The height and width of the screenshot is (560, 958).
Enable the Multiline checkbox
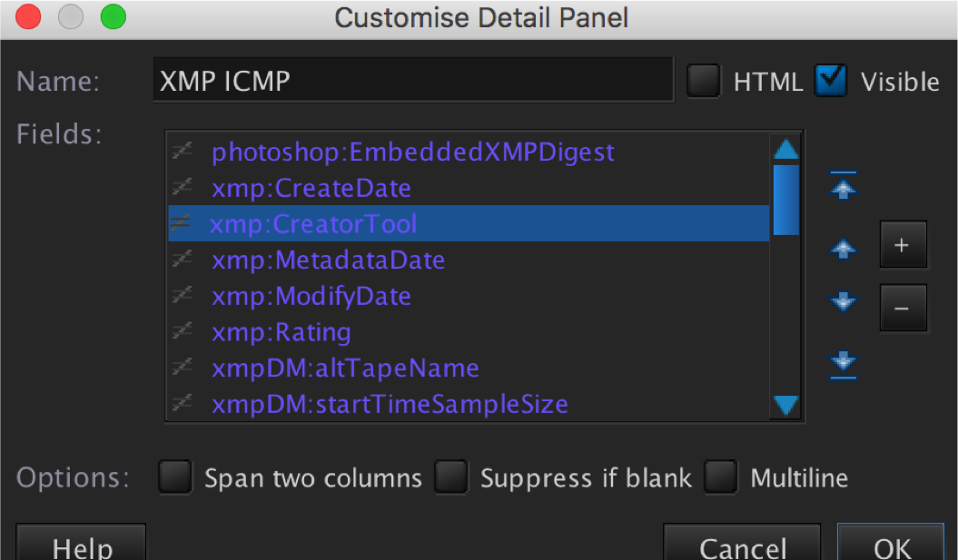(x=721, y=477)
